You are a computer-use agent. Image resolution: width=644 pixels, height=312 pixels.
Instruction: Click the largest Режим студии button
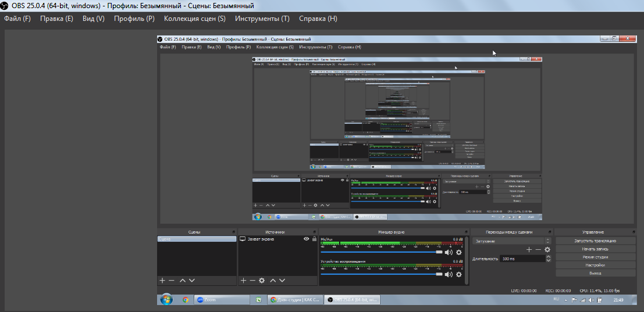point(595,257)
